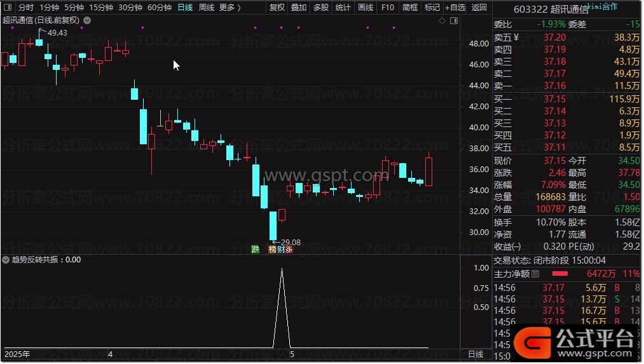Open the 复权 adjustment menu
The width and height of the screenshot is (644, 364).
(277, 8)
